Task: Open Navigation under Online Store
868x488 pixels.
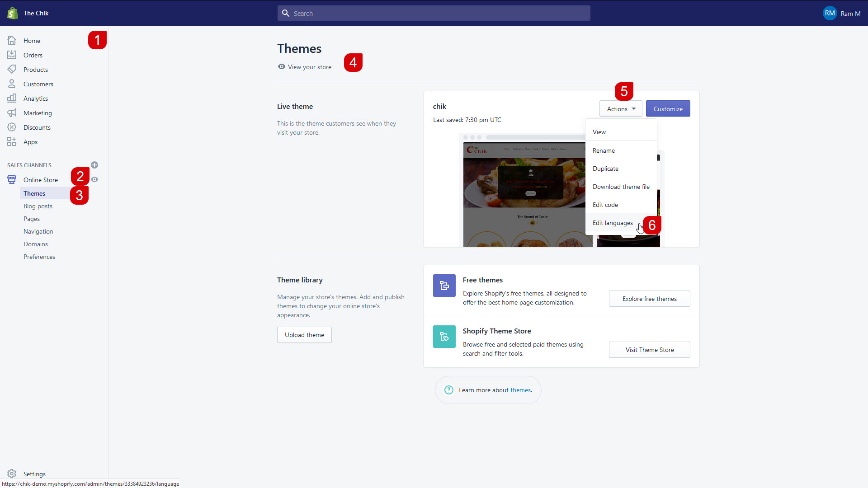Action: point(38,231)
